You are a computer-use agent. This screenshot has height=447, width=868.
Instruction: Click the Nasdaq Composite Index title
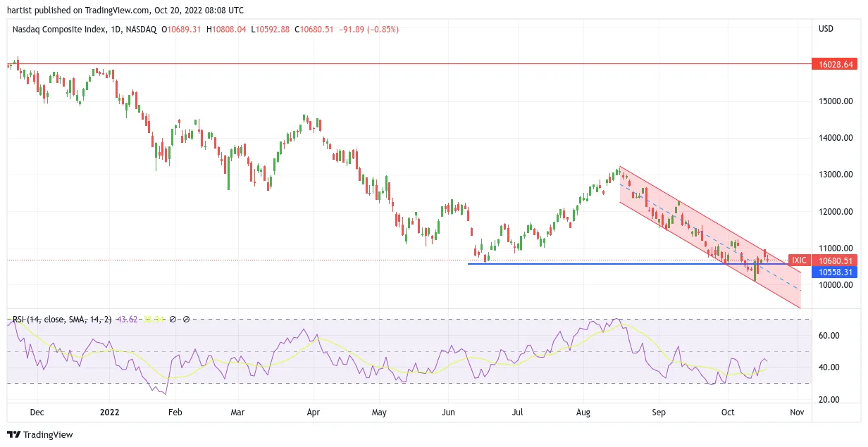coord(59,30)
